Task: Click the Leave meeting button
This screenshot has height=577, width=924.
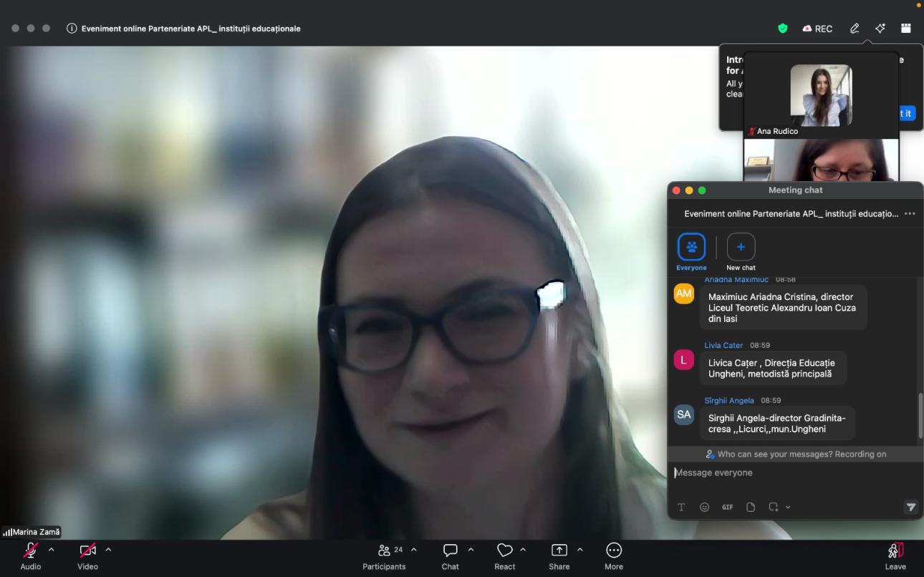Action: click(895, 556)
